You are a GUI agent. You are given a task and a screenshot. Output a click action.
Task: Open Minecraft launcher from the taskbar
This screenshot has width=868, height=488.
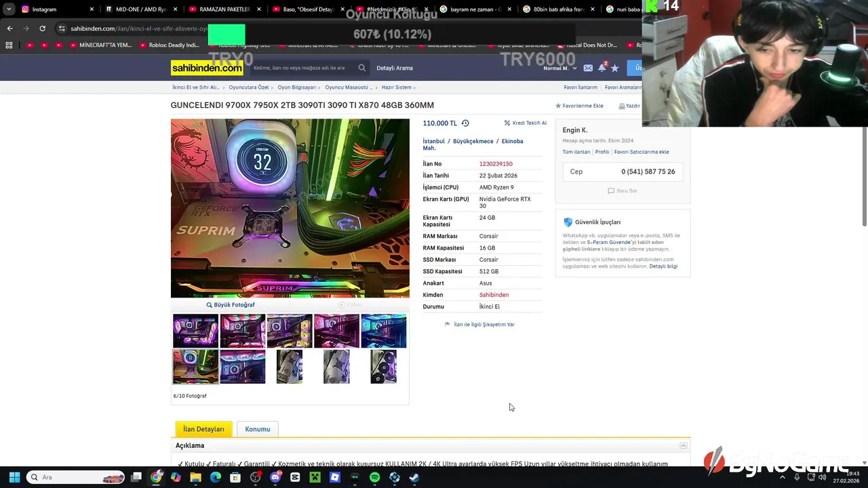click(x=315, y=477)
